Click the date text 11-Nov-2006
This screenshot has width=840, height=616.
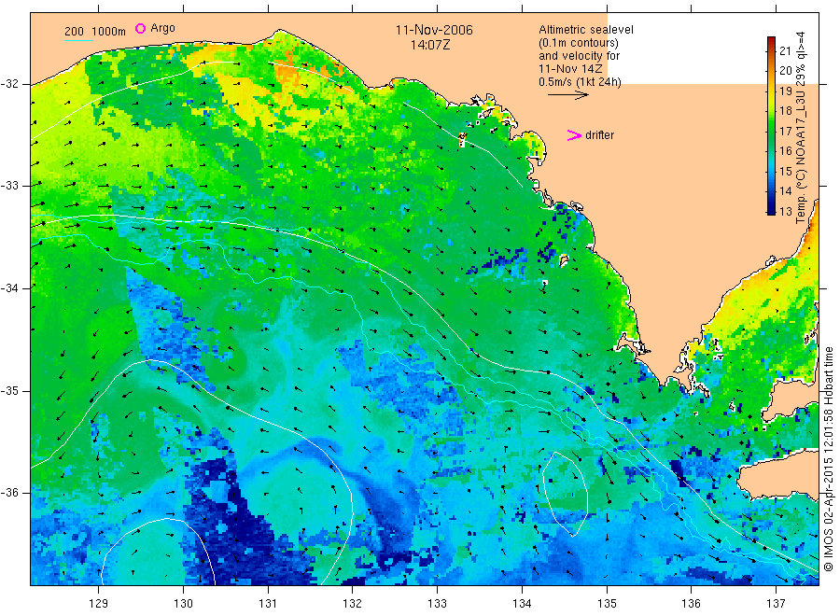click(x=434, y=30)
